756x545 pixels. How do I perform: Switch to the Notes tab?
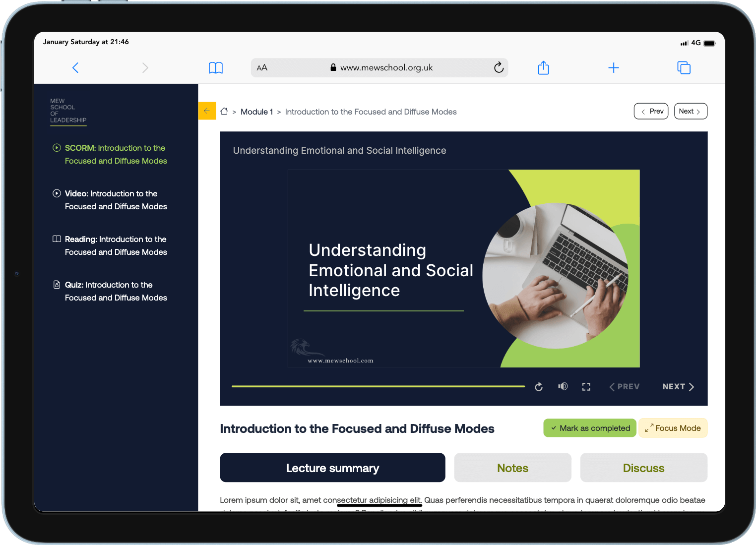[512, 468]
